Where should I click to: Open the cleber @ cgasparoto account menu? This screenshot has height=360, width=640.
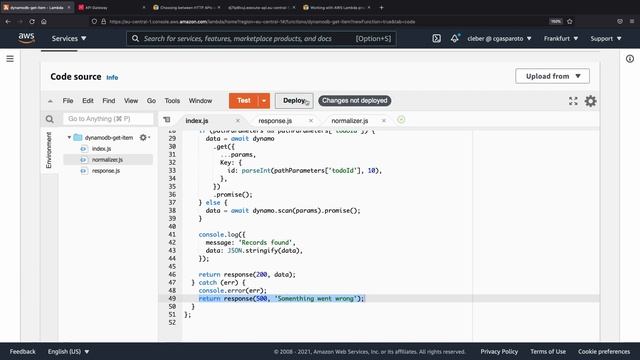(x=499, y=38)
